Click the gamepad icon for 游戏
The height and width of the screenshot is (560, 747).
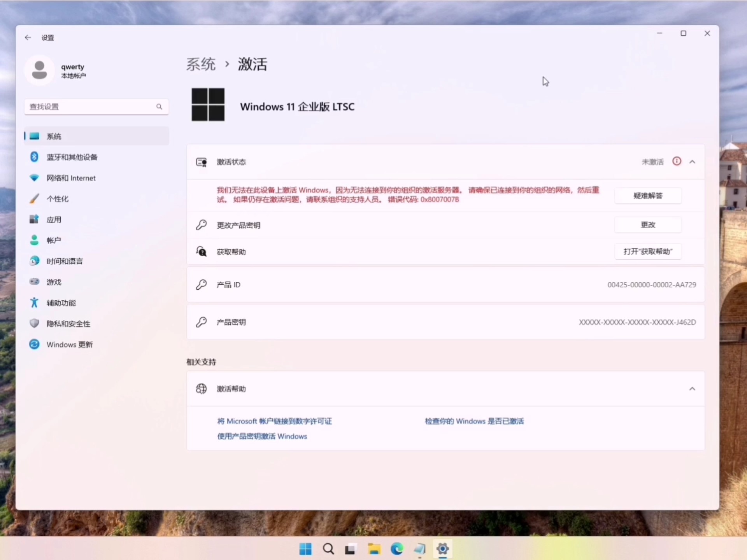34,282
